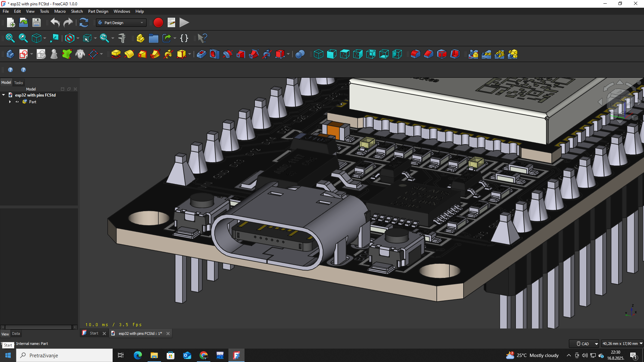Select the Part tree item

(x=33, y=102)
